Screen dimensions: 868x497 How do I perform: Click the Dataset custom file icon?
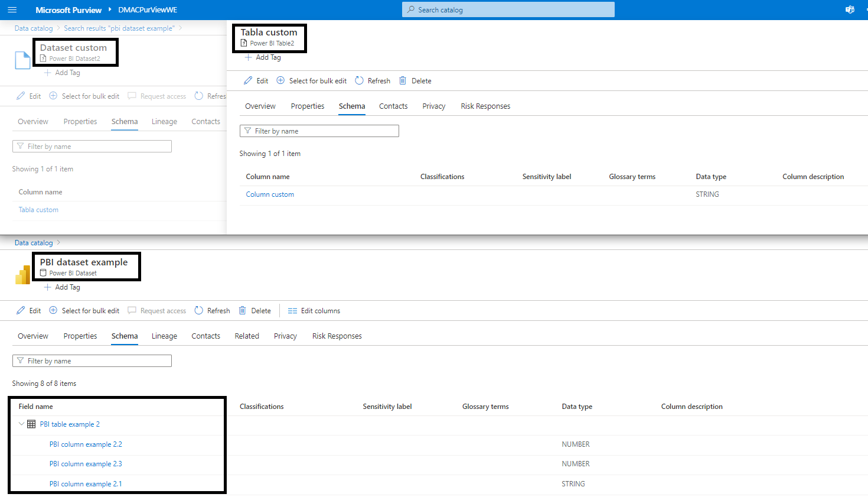tap(22, 60)
